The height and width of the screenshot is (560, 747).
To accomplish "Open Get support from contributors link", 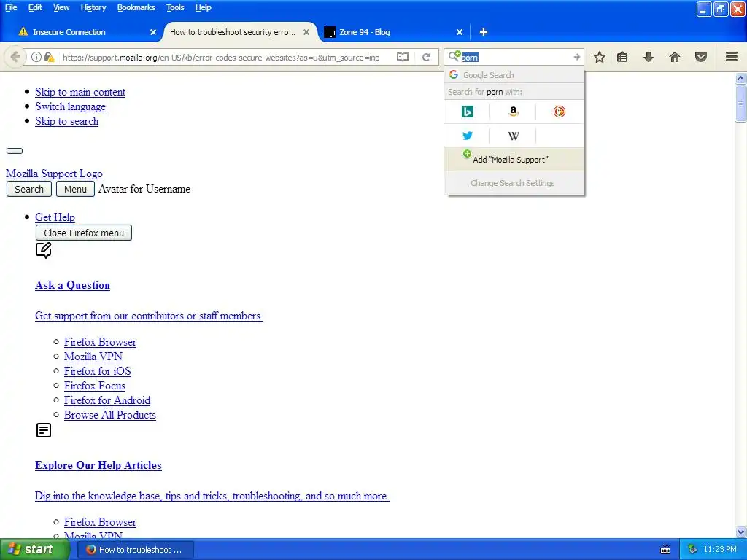I will 149,316.
